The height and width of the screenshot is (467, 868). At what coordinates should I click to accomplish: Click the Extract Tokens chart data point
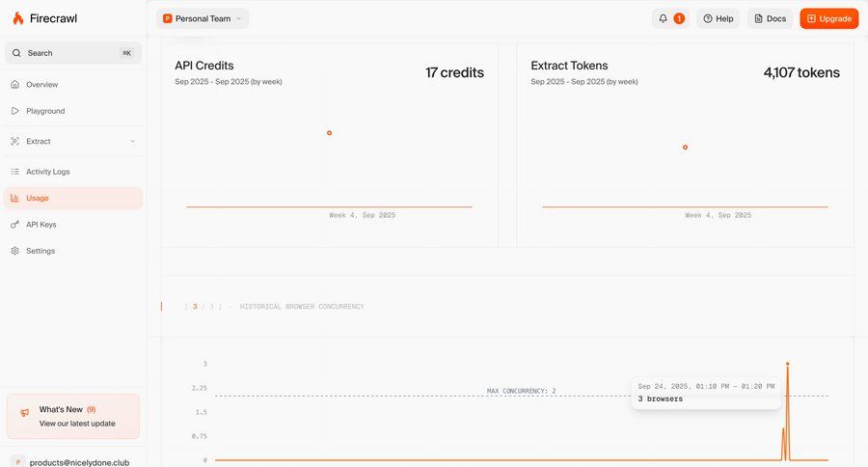(685, 148)
